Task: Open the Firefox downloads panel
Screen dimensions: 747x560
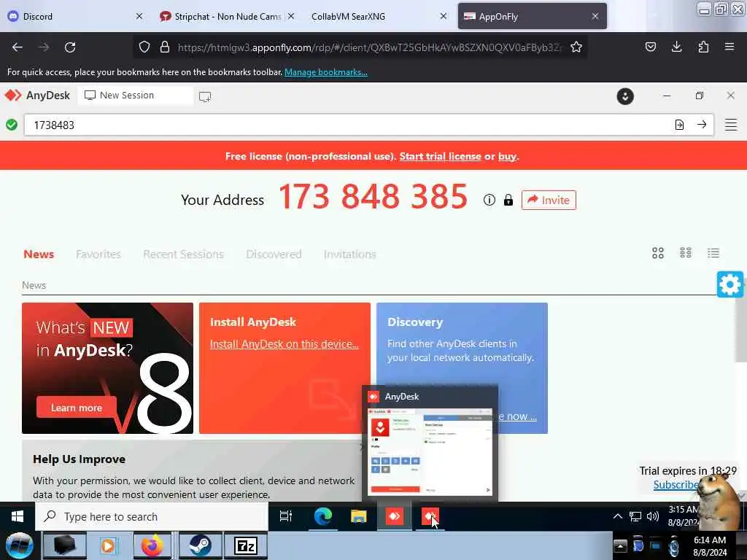Action: (x=676, y=47)
